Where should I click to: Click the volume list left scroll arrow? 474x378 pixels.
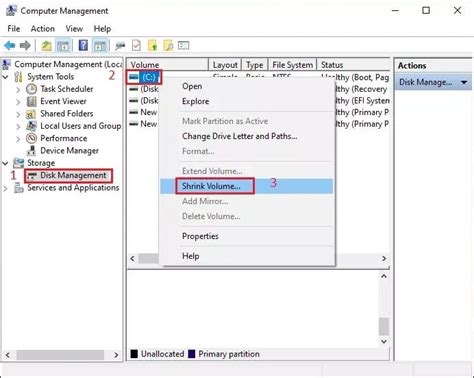point(132,258)
